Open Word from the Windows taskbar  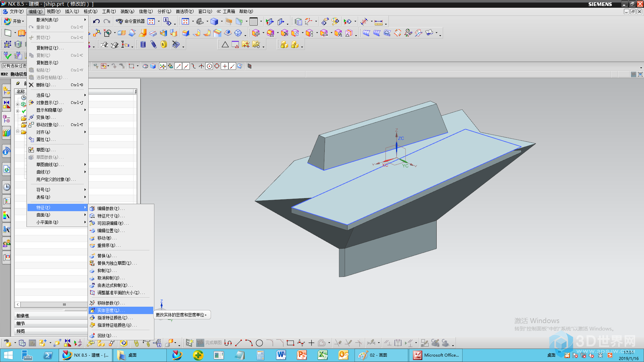[281, 355]
